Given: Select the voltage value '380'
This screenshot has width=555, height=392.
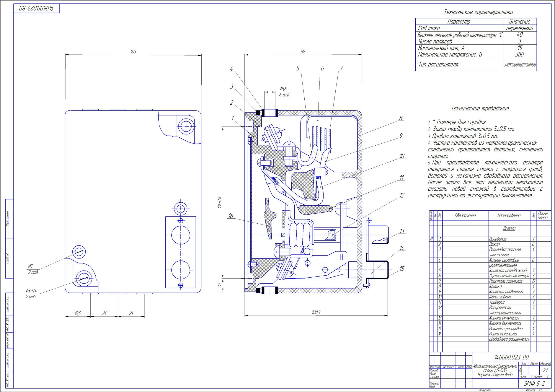Looking at the screenshot, I should [x=519, y=54].
